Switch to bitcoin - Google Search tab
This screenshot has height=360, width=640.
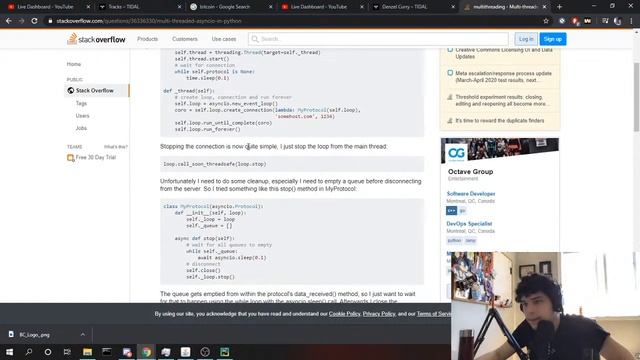pos(229,7)
